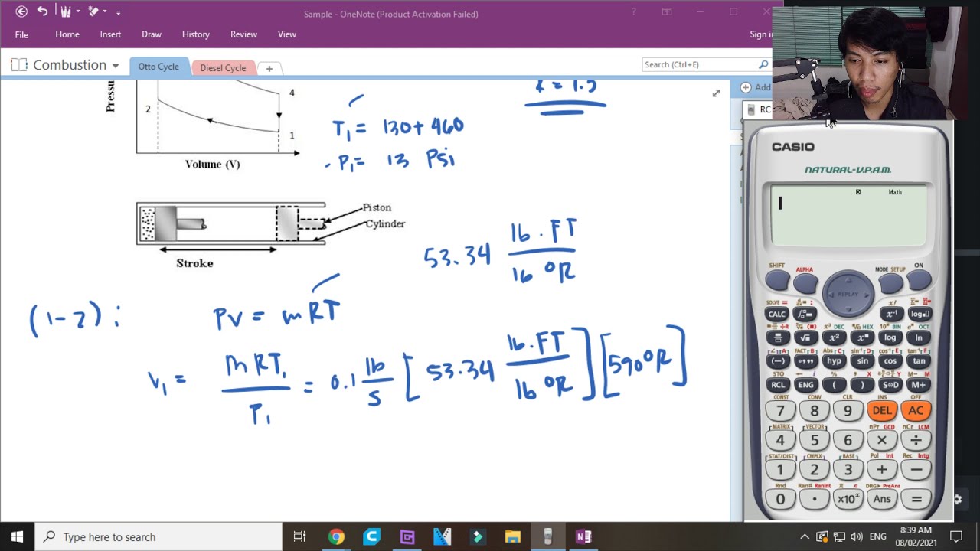Click the orange AC key
The image size is (980, 551).
click(916, 411)
